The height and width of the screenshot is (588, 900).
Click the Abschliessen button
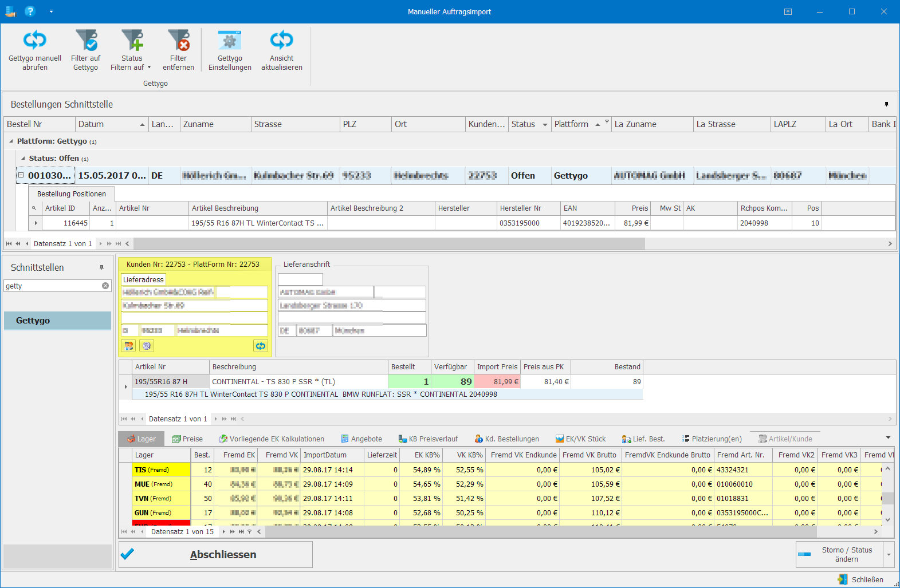(215, 554)
